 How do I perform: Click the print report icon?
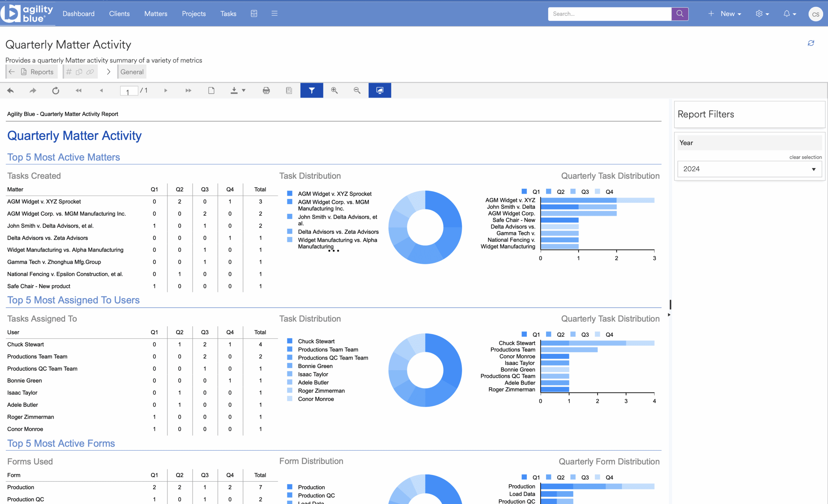(266, 90)
